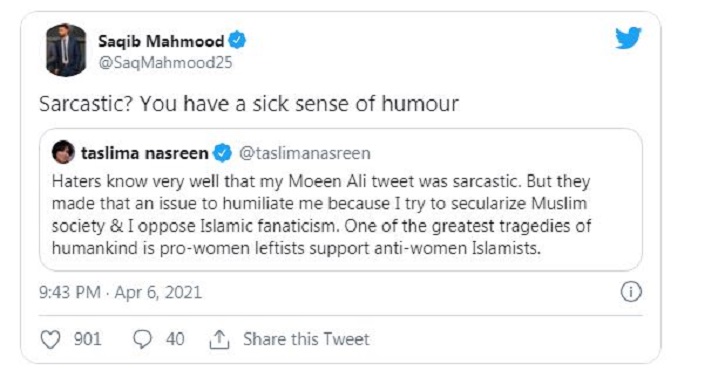Screen dimensions: 725x378
Task: Click the taslima nasreen display name
Action: pyautogui.click(x=145, y=153)
